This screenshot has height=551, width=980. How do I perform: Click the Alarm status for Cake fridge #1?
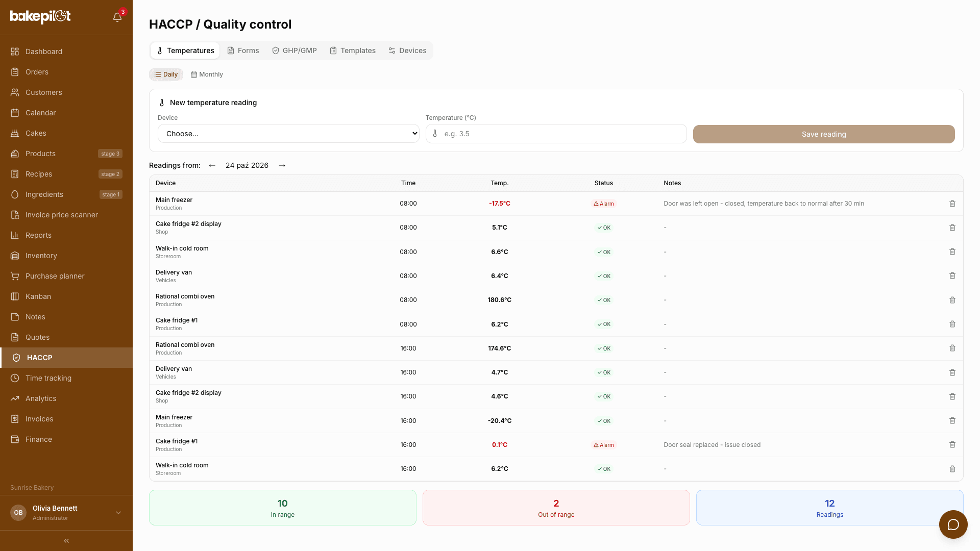pyautogui.click(x=604, y=445)
